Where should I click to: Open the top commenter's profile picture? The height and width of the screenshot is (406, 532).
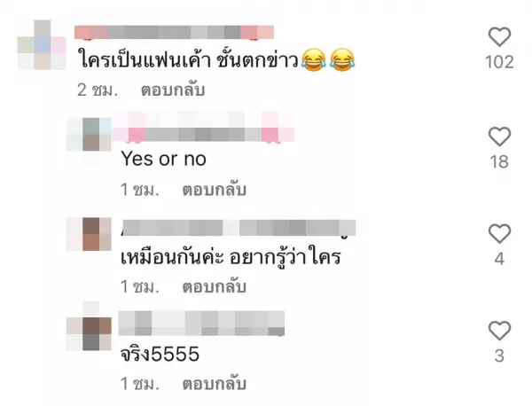tap(42, 45)
